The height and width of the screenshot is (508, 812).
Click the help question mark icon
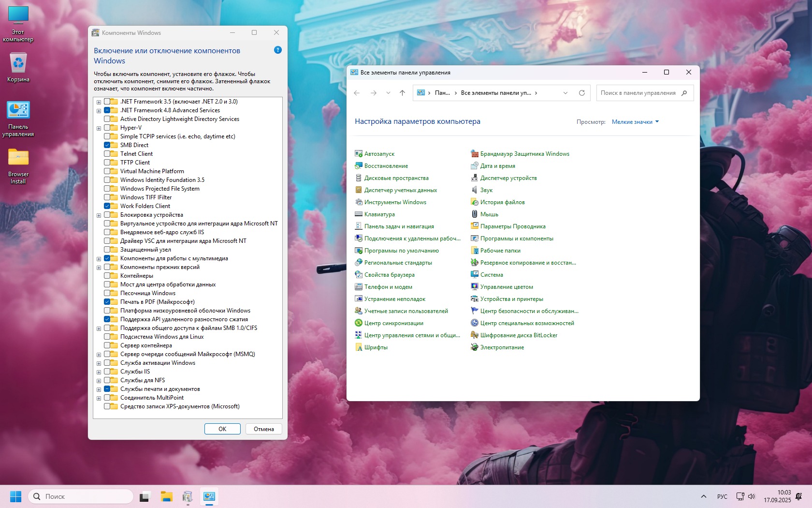(278, 50)
